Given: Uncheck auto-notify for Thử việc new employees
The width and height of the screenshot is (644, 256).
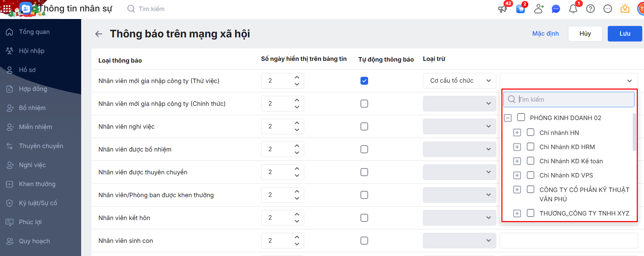Looking at the screenshot, I should pos(364,81).
